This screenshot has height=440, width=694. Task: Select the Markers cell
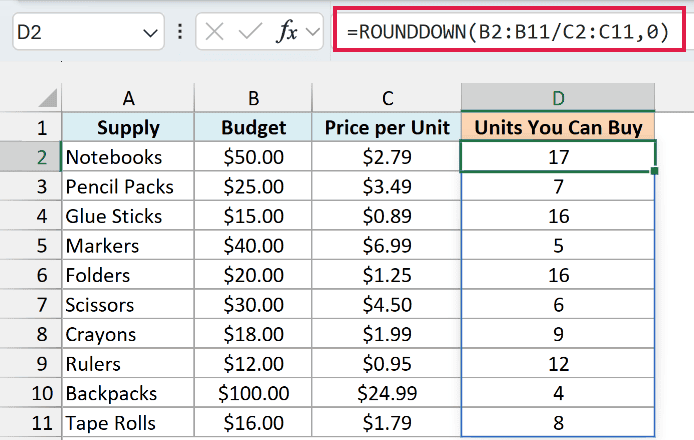click(x=128, y=245)
